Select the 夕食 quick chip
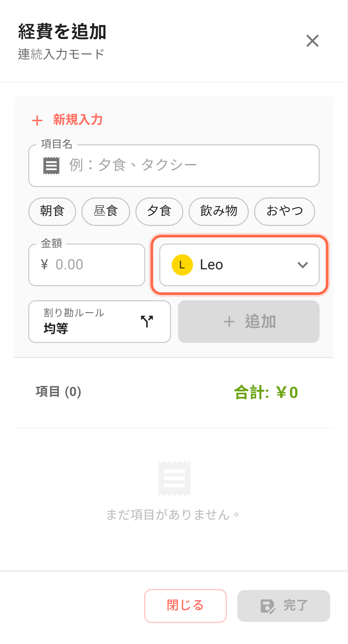The width and height of the screenshot is (348, 644). click(159, 211)
